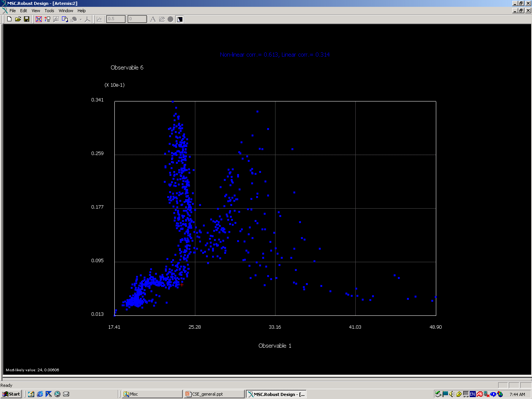Toggle the black background toolbar button
This screenshot has width=532, height=399.
[180, 19]
